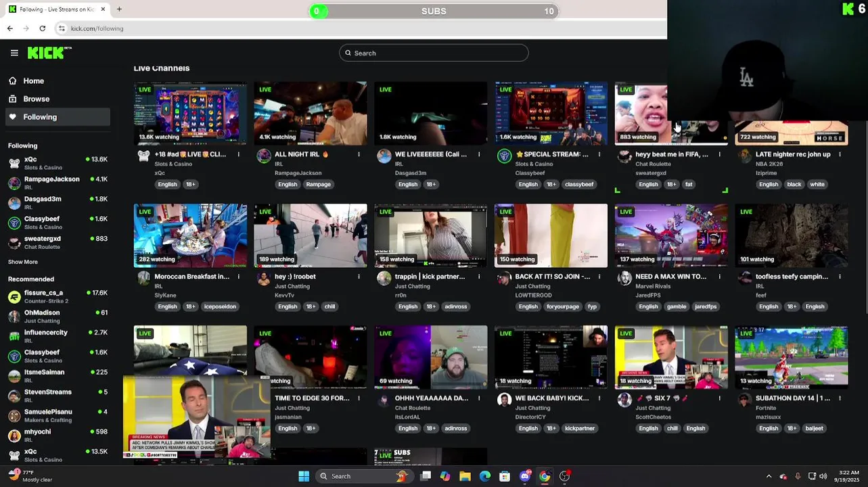Viewport: 868px width, 487px height.
Task: Click chill tag on hey :) !roobet
Action: tap(329, 306)
